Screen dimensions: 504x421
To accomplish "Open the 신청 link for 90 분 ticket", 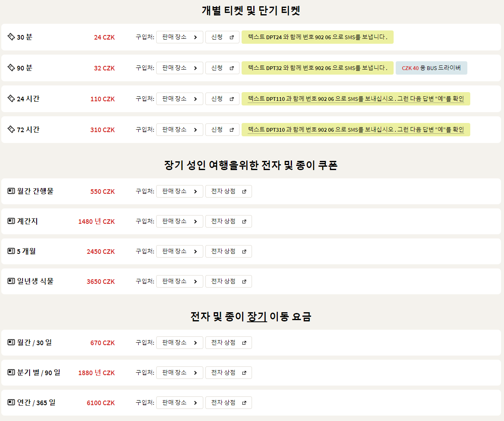I will coord(222,68).
